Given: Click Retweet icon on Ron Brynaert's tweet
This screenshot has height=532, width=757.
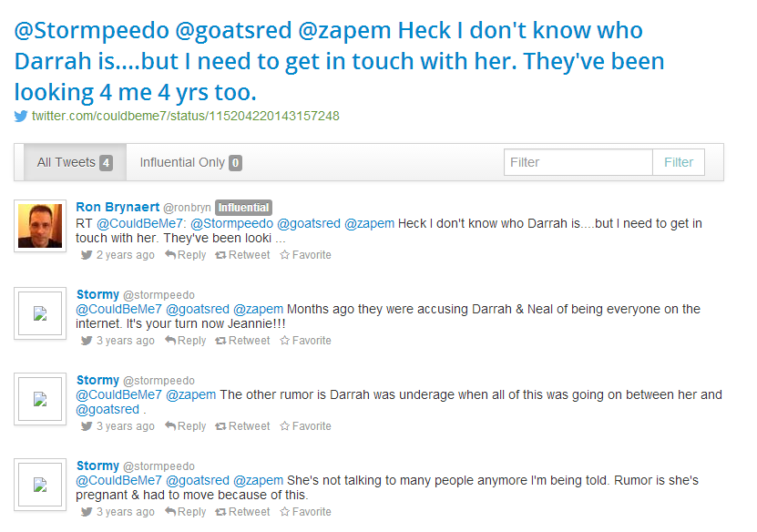Looking at the screenshot, I should click(220, 255).
